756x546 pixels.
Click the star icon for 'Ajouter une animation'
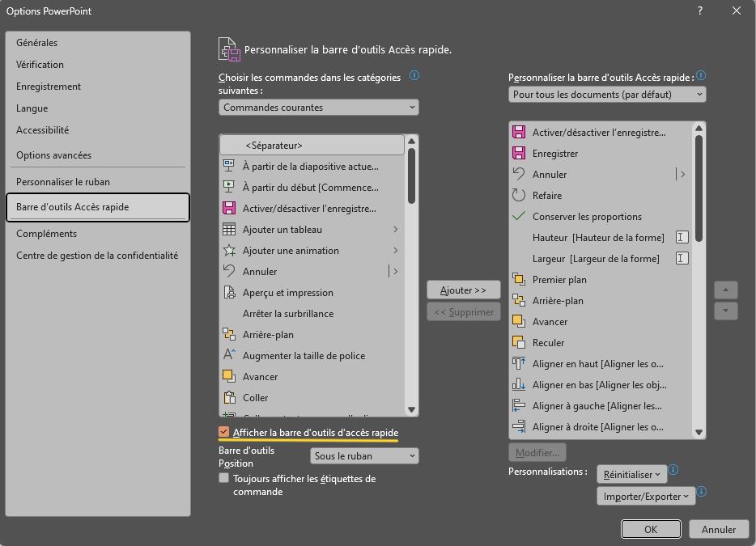(228, 250)
